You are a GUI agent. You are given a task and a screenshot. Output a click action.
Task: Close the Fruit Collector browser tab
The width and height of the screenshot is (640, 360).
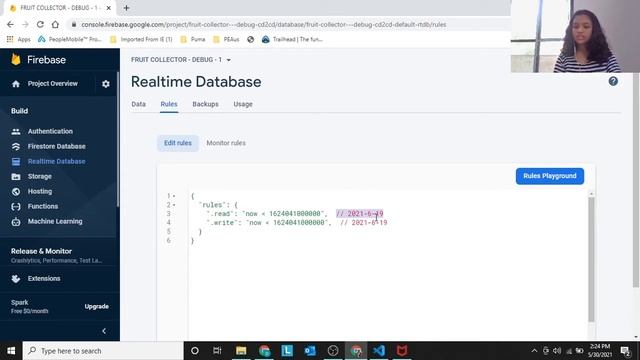point(108,8)
